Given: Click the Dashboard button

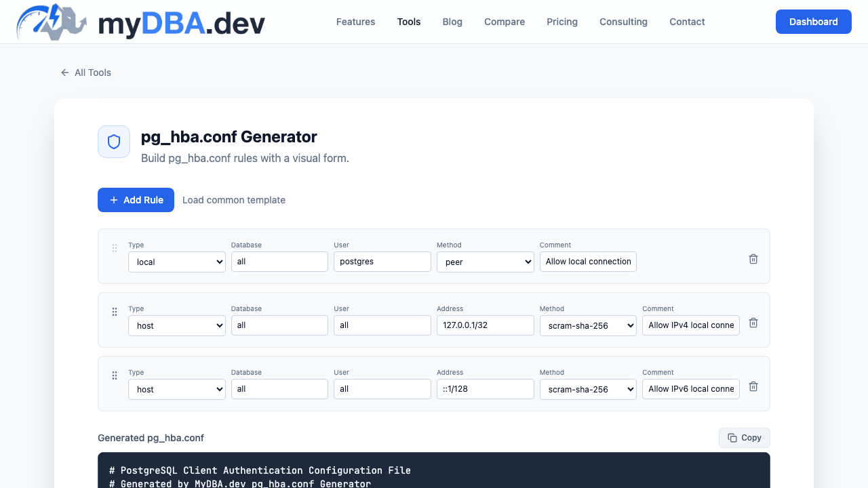Looking at the screenshot, I should [x=814, y=22].
